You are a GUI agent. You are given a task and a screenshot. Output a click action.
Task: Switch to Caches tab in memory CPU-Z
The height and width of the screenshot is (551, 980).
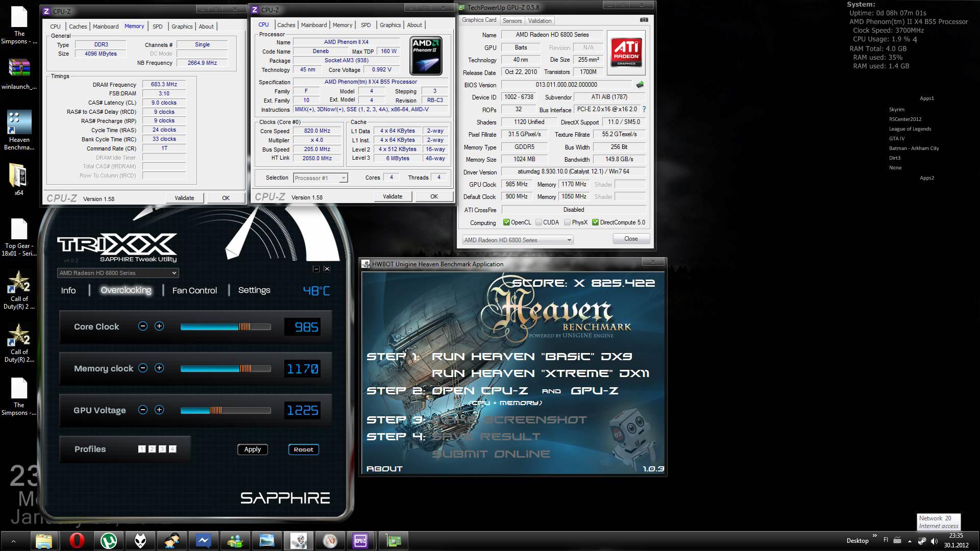pyautogui.click(x=78, y=27)
